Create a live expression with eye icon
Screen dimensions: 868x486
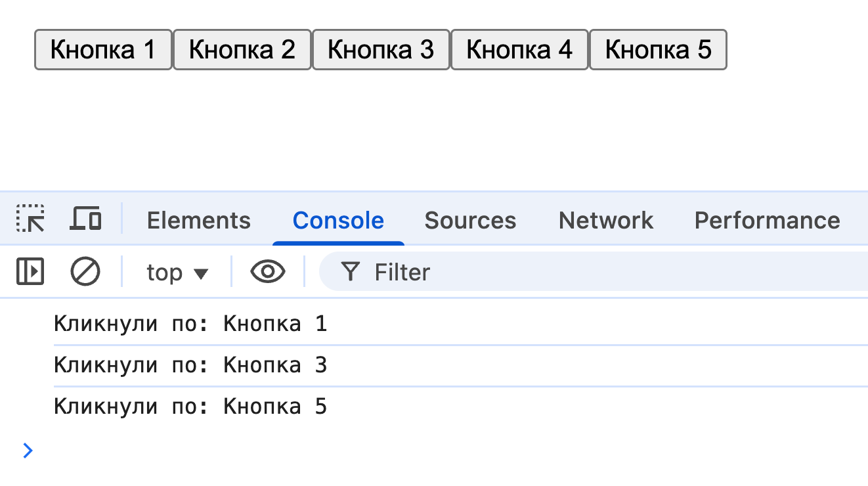[268, 271]
